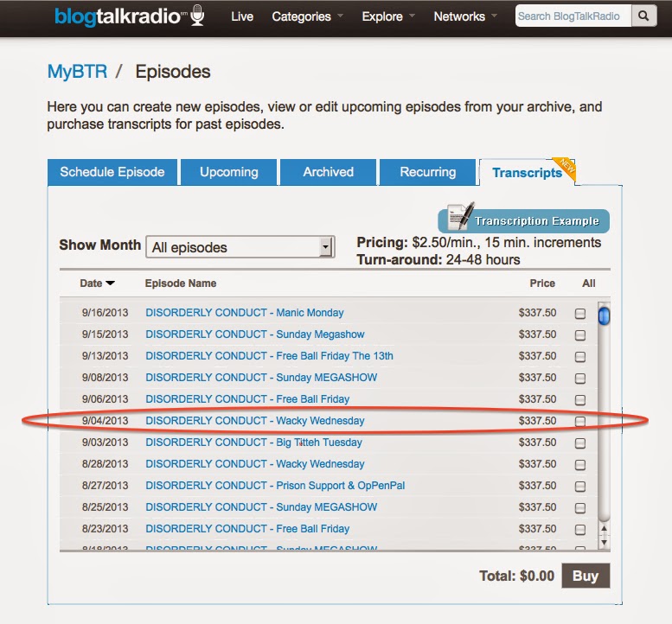Viewport: 672px width, 624px height.
Task: Select the Transcripts tab
Action: tap(528, 173)
